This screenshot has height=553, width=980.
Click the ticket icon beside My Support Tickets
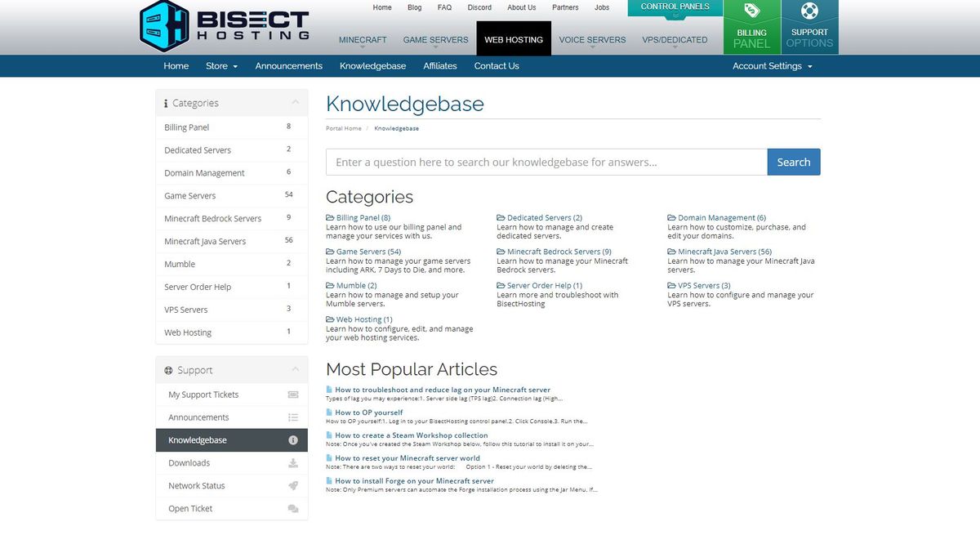tap(292, 394)
